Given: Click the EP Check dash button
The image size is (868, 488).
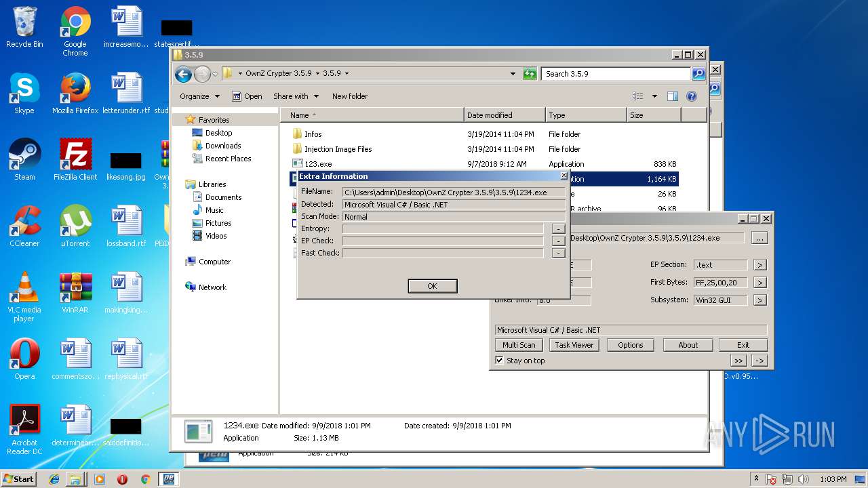Looking at the screenshot, I should [x=558, y=241].
